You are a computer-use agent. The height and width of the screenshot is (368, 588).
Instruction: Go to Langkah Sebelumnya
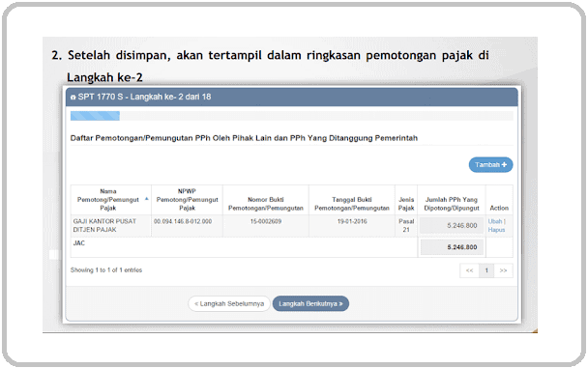(229, 303)
